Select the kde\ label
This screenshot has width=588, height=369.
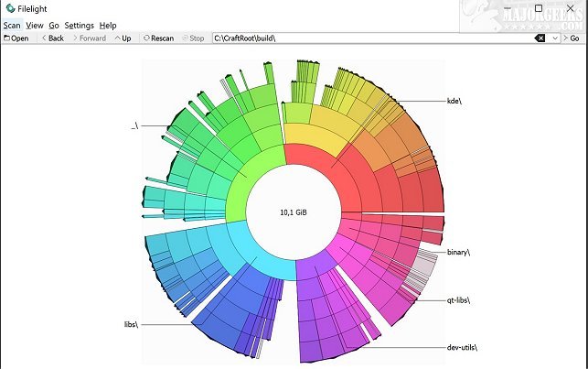pos(454,101)
